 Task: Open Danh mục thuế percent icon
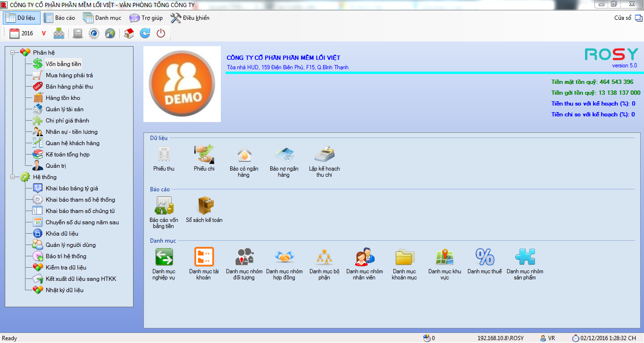pos(484,257)
